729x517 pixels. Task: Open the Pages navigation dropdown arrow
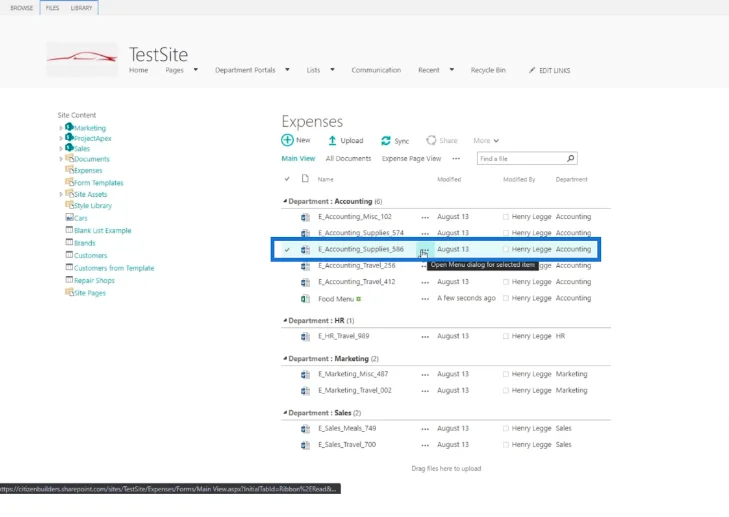[x=196, y=70]
